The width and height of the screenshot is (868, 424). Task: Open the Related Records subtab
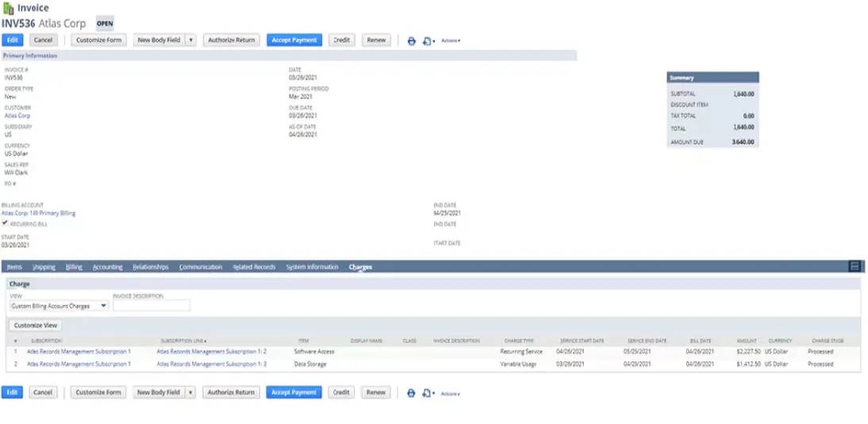tap(254, 267)
